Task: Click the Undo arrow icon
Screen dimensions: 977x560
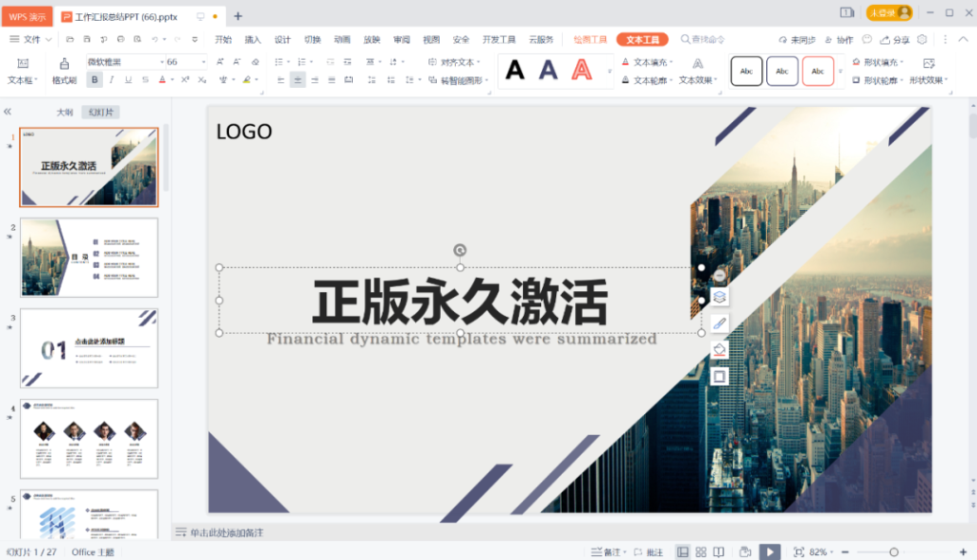Action: [x=155, y=39]
